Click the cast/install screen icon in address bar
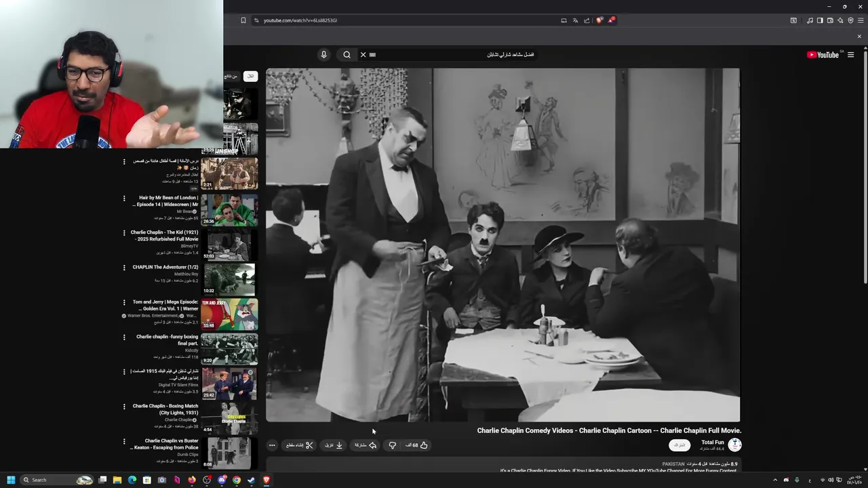The image size is (868, 488). (x=564, y=20)
